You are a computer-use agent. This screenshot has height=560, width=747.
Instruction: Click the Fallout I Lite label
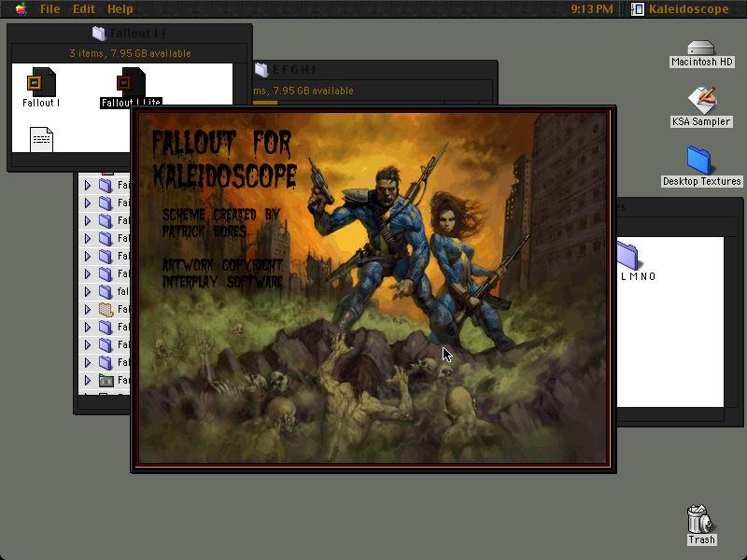point(131,103)
